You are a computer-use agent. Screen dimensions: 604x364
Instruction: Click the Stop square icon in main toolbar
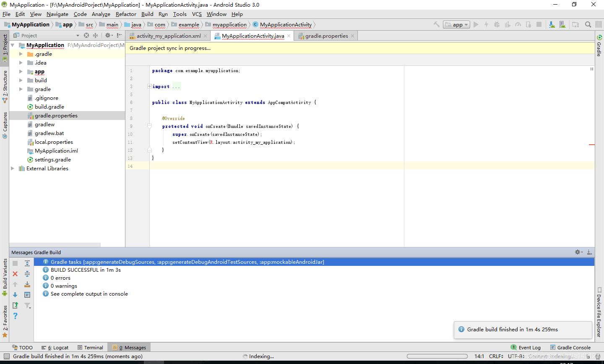tap(539, 25)
